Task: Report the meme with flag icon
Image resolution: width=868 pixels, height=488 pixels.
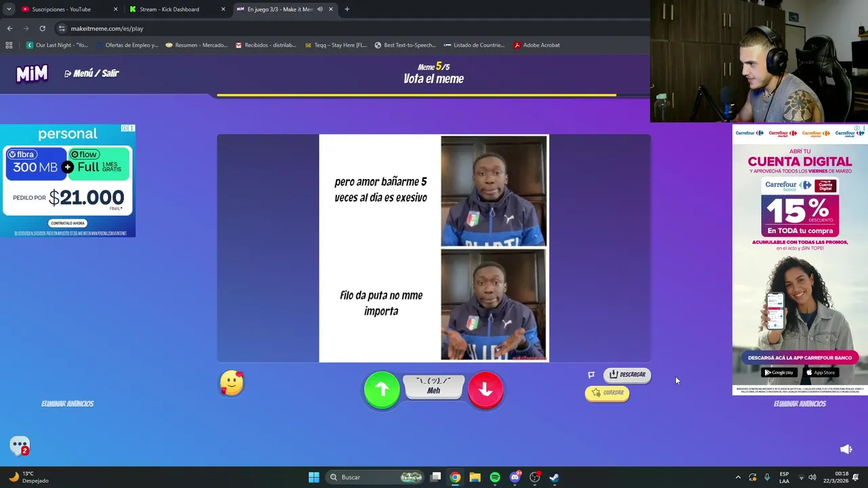Action: point(591,375)
